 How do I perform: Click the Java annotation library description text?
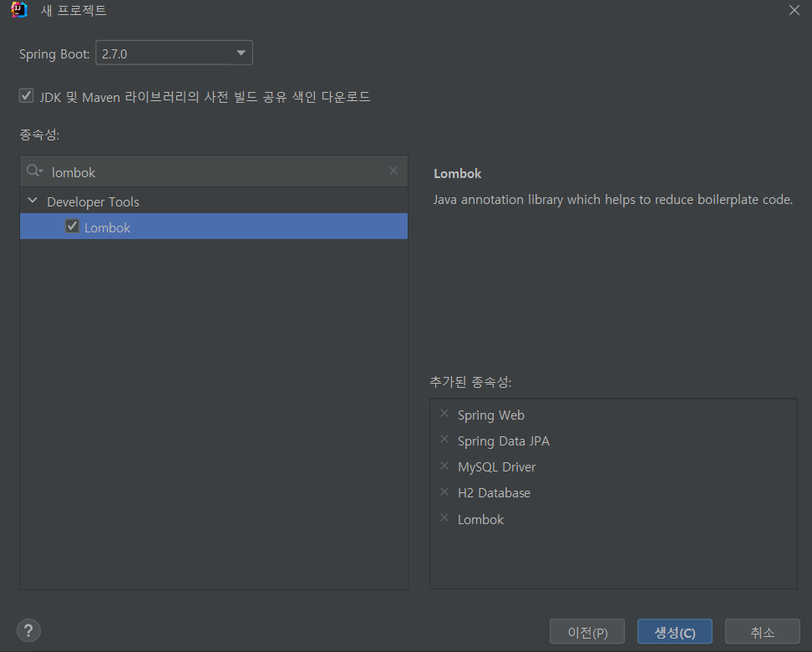coord(613,200)
